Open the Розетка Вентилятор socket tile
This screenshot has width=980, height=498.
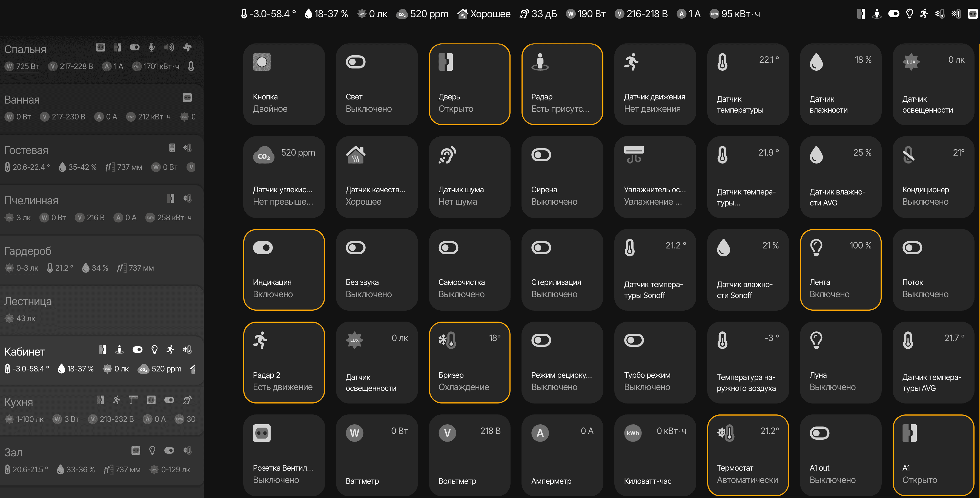tap(284, 455)
